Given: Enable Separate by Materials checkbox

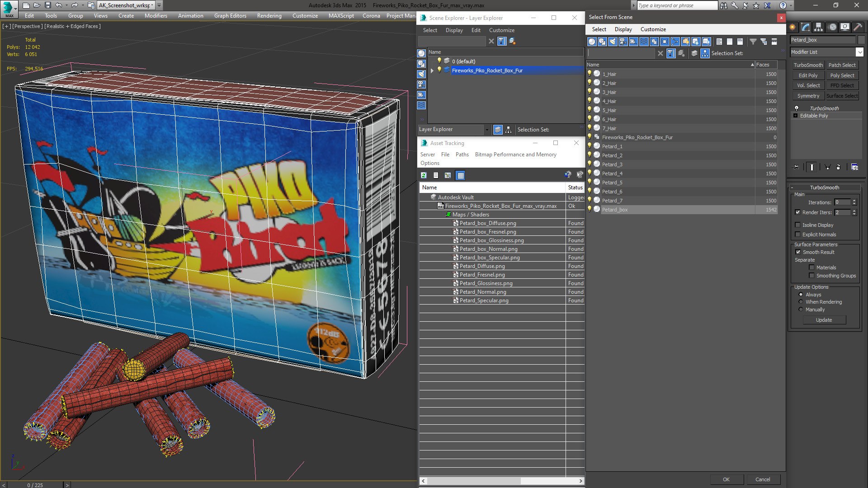Looking at the screenshot, I should click(811, 267).
